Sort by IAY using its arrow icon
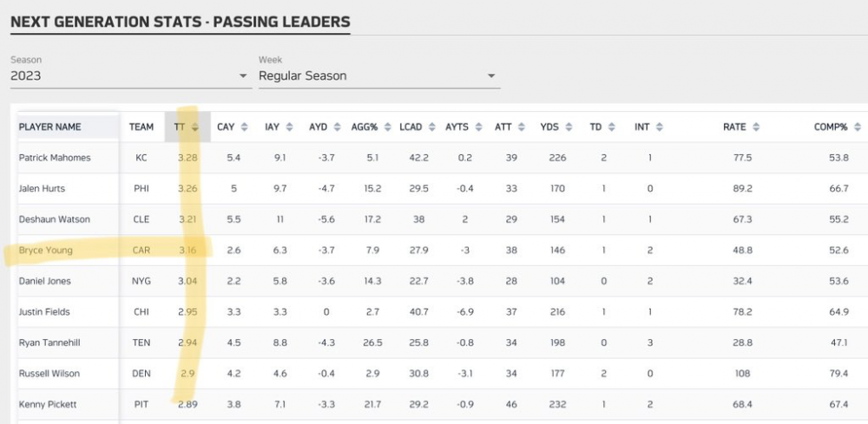 289,127
